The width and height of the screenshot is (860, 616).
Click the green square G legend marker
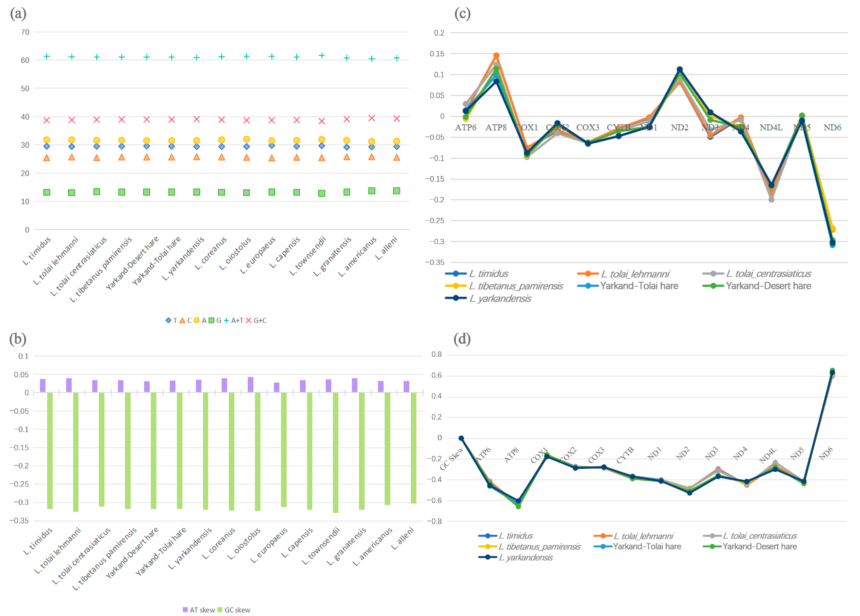coord(212,320)
